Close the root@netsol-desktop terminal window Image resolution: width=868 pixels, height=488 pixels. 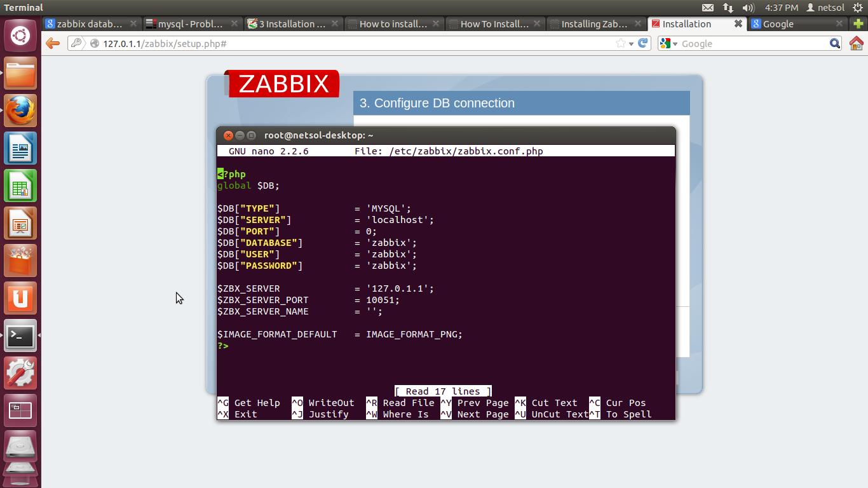coord(228,135)
